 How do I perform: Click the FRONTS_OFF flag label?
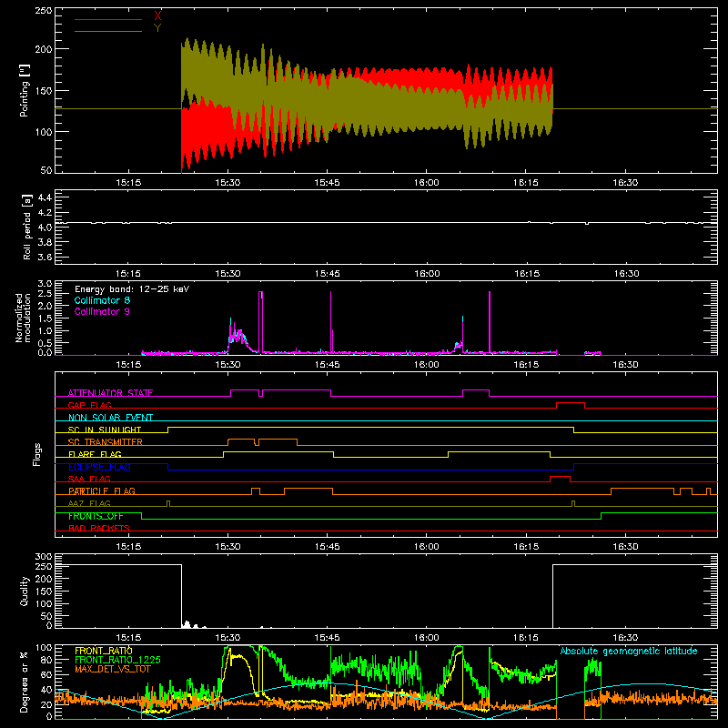point(96,516)
